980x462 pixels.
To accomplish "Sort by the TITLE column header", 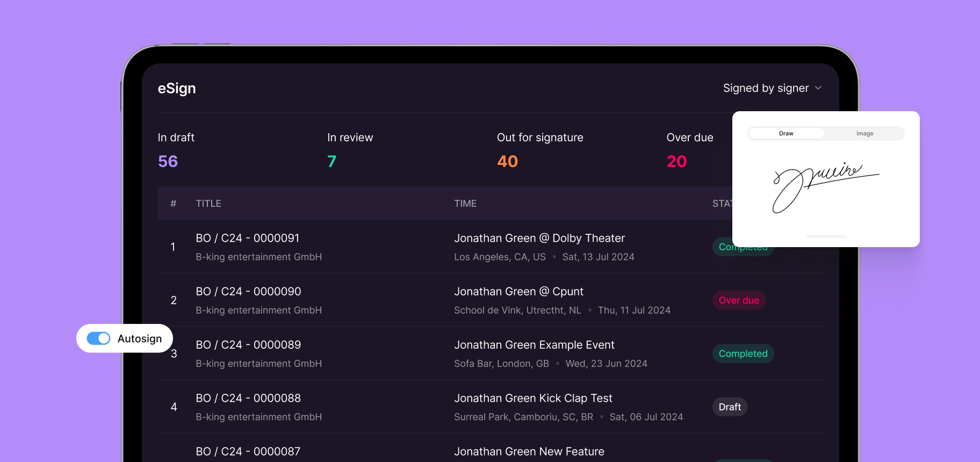I will pyautogui.click(x=208, y=204).
